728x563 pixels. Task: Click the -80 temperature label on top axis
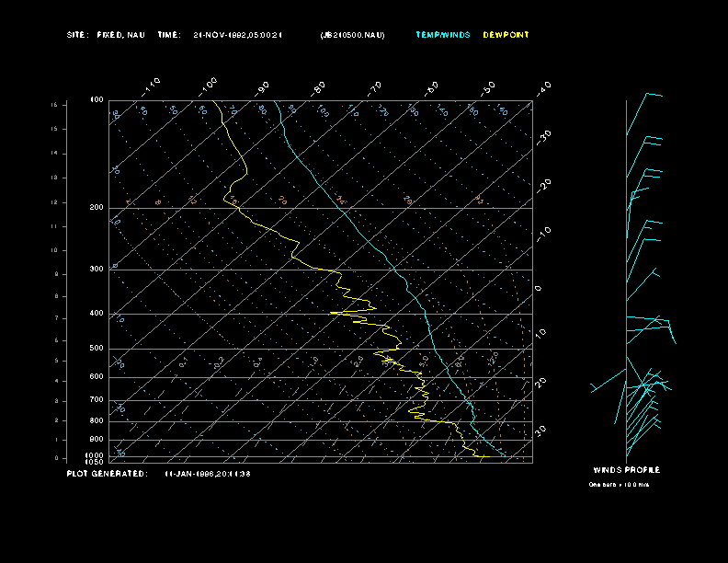pos(318,89)
